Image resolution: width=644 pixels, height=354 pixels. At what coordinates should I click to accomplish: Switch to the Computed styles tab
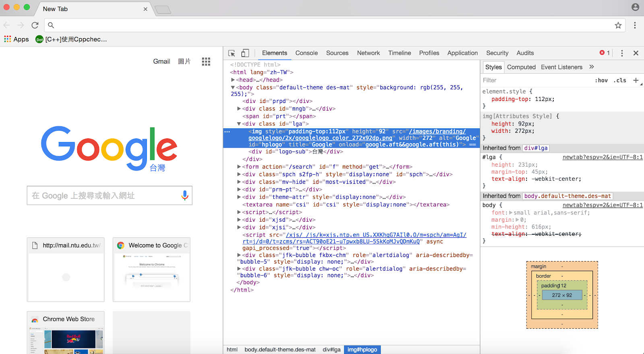tap(521, 67)
